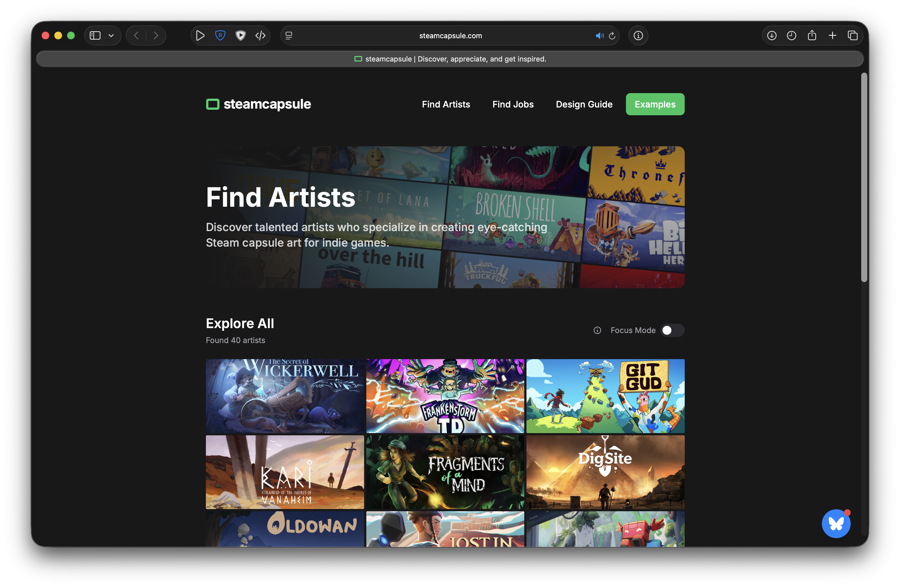Click the "Found 40 artists" text

(236, 340)
